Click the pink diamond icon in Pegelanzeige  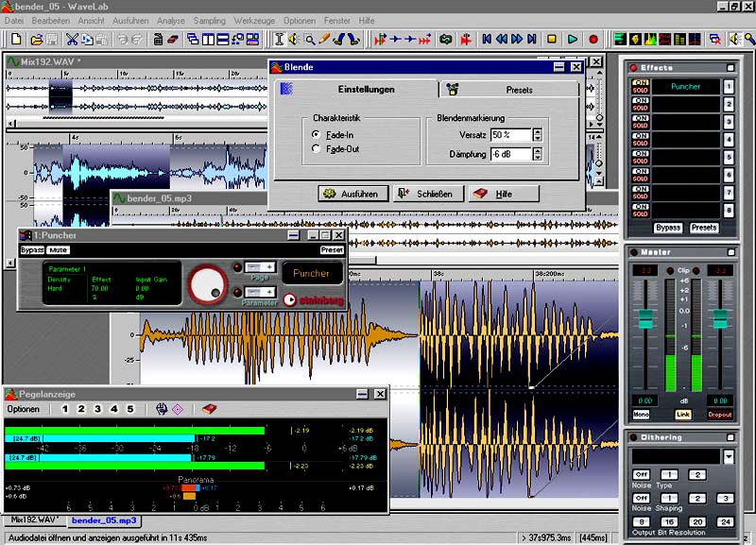(x=178, y=409)
